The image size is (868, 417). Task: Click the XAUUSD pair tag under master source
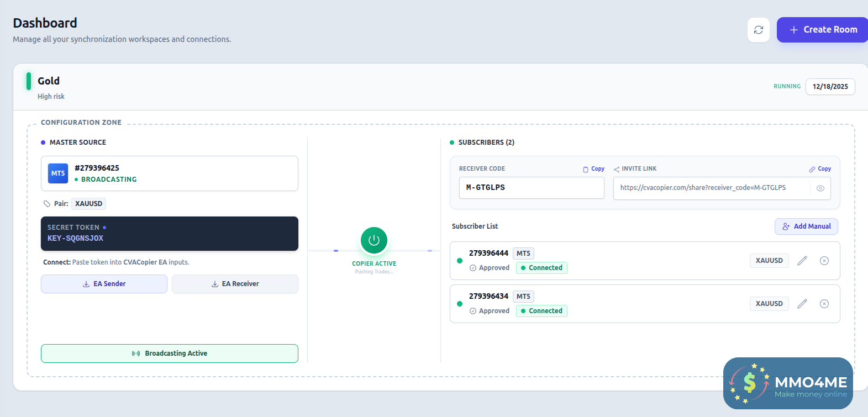tap(88, 204)
